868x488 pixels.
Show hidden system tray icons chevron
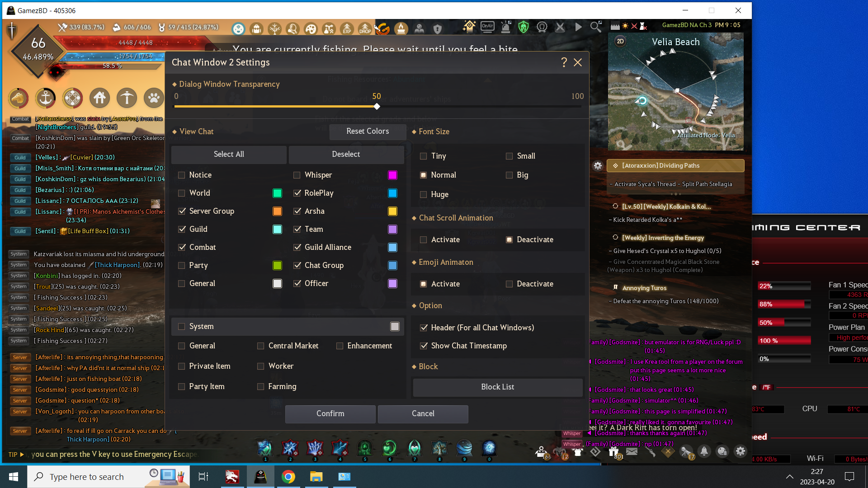pos(789,477)
